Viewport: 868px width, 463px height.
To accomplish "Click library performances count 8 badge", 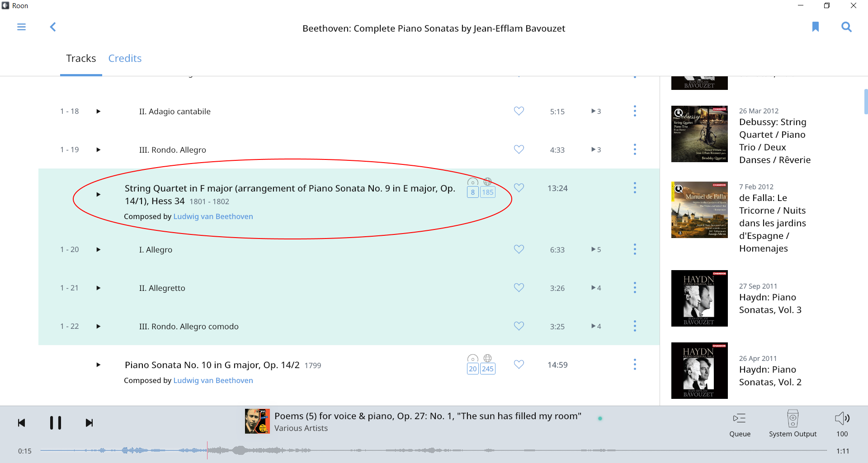I will tap(472, 192).
